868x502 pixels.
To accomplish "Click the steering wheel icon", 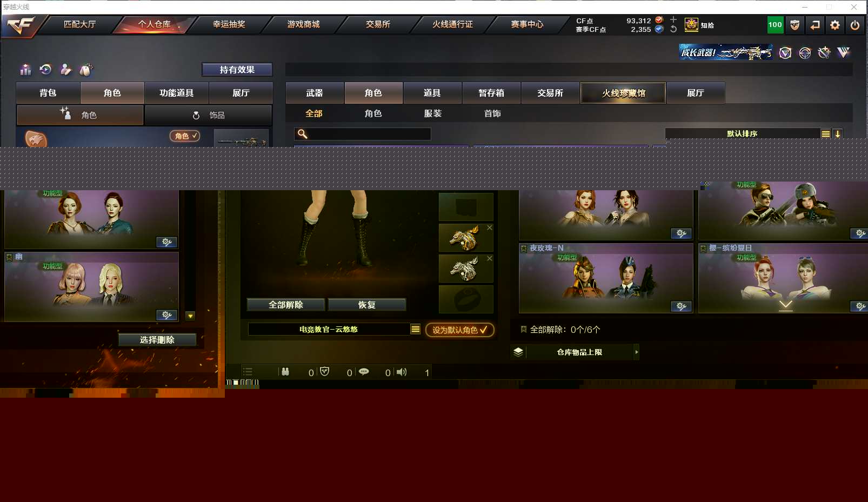I will [805, 52].
